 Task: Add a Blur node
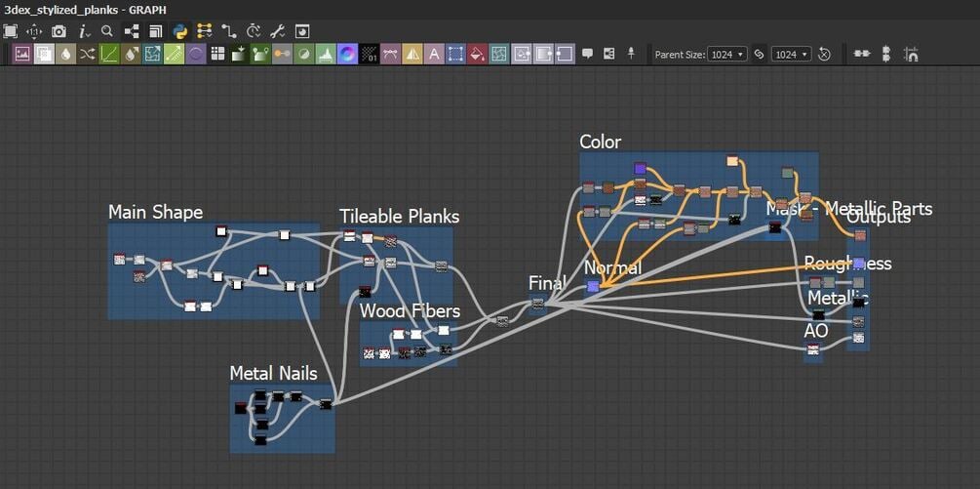(x=65, y=54)
